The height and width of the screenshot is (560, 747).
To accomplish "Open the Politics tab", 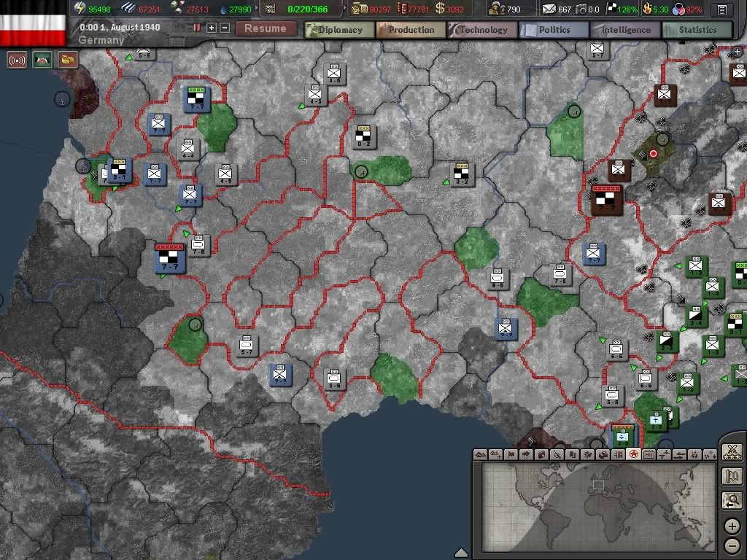I will [554, 29].
